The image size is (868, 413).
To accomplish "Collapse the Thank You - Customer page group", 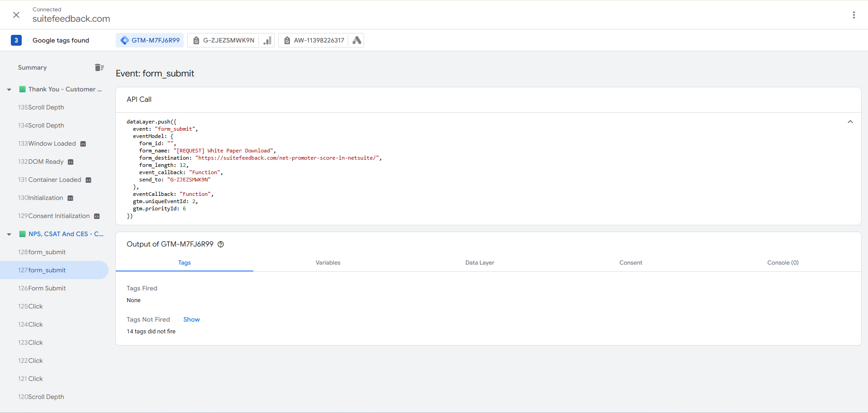I will pos(9,90).
